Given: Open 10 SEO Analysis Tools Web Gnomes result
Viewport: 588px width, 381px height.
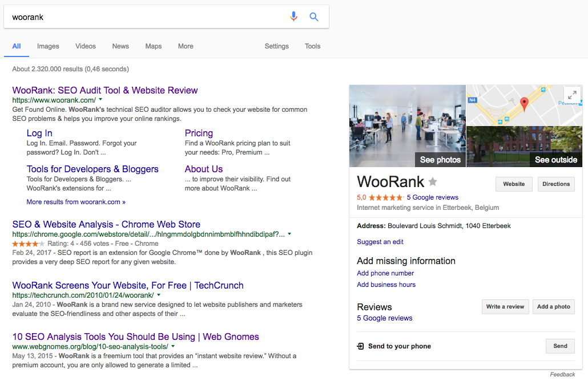Looking at the screenshot, I should tap(135, 337).
